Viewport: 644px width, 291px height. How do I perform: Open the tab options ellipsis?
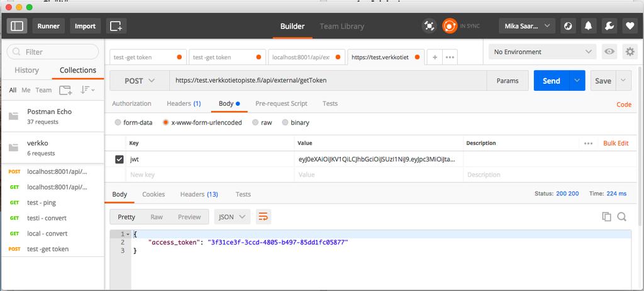450,57
